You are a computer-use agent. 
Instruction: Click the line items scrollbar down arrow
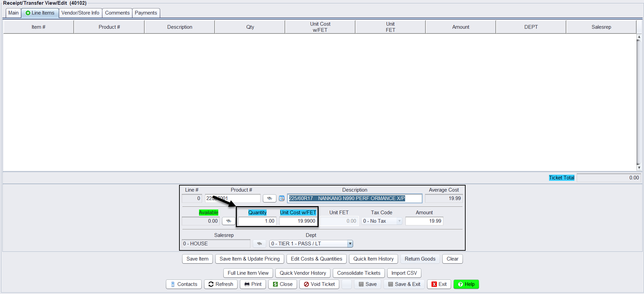click(x=639, y=168)
